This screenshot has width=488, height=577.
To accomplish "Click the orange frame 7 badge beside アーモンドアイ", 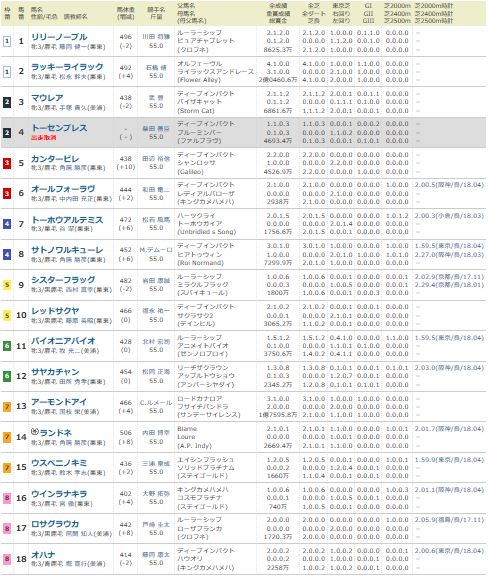I will [7, 406].
